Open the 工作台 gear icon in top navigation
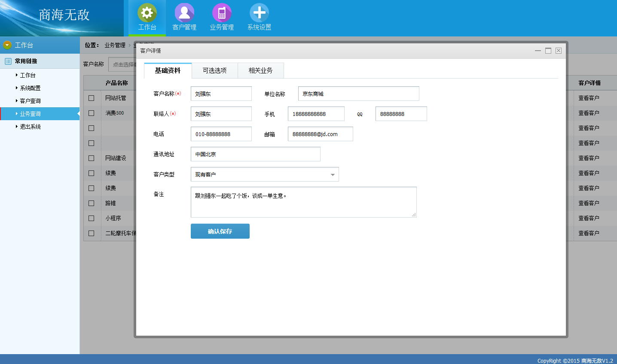The image size is (617, 364). [147, 13]
